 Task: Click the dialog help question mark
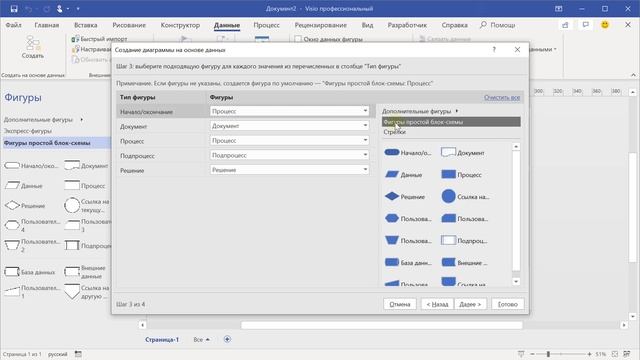[x=494, y=49]
